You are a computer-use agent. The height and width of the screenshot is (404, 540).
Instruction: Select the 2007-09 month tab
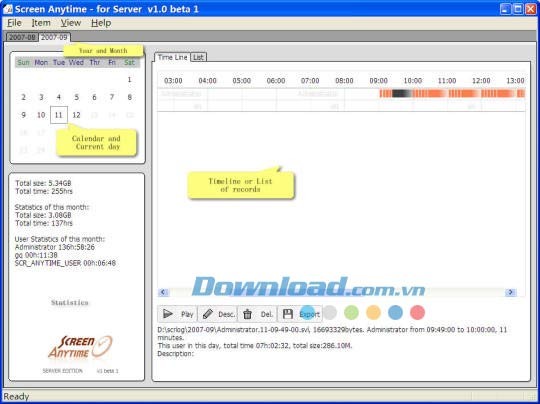click(54, 37)
